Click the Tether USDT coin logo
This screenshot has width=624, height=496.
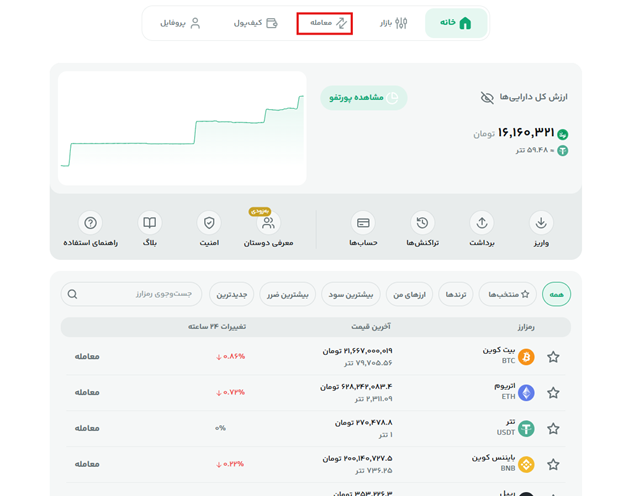[x=526, y=429]
